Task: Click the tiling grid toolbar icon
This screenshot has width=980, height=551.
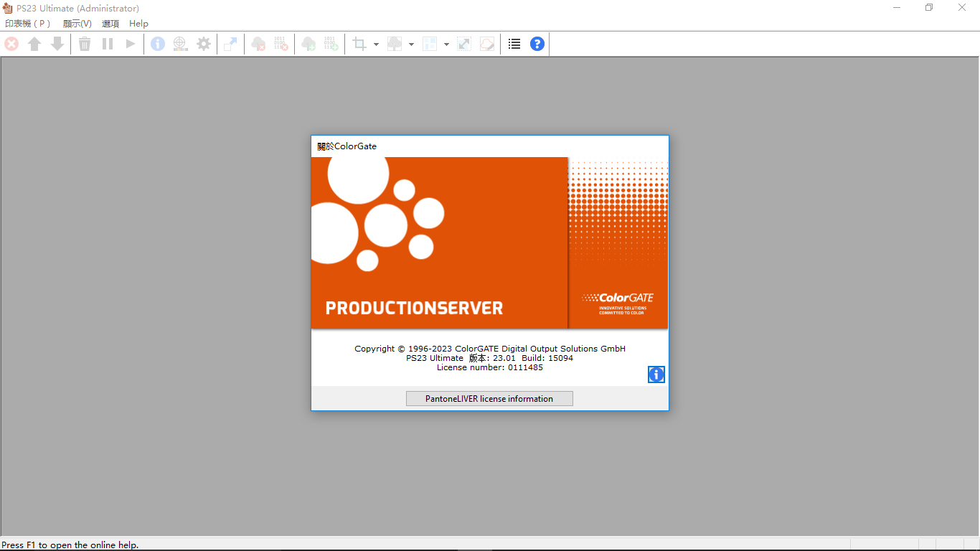Action: (x=430, y=44)
